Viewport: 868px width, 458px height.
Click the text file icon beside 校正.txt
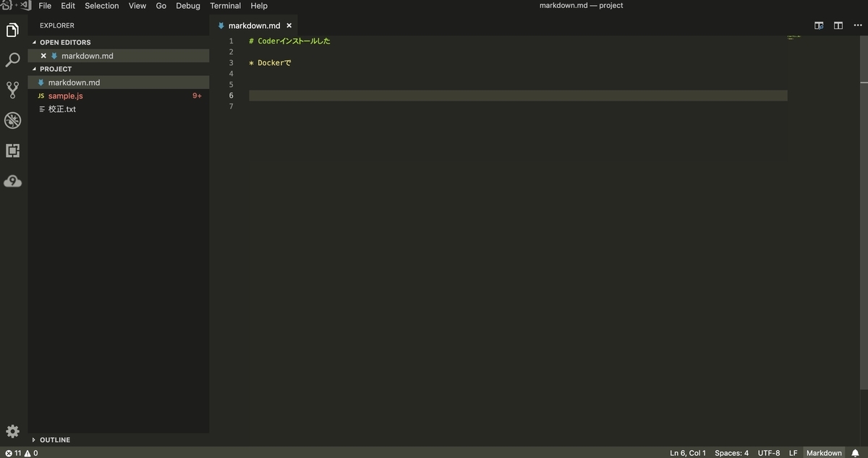(x=41, y=109)
